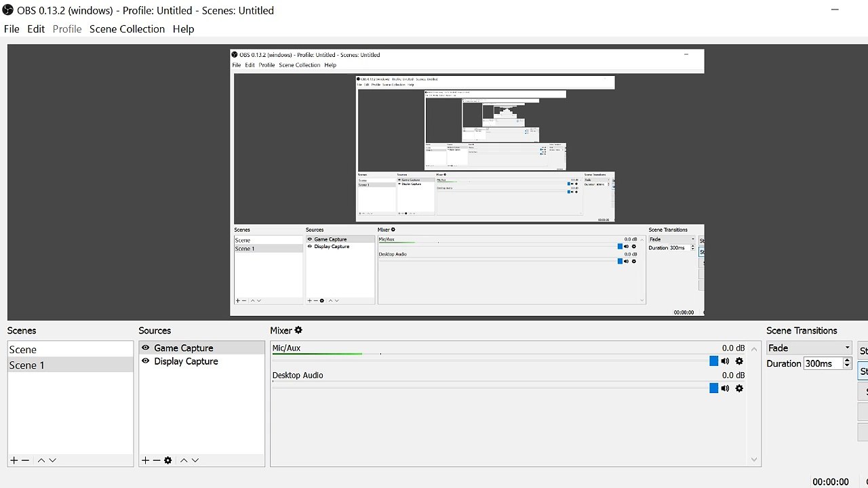The image size is (868, 488).
Task: Open the Edit menu
Action: pos(36,29)
